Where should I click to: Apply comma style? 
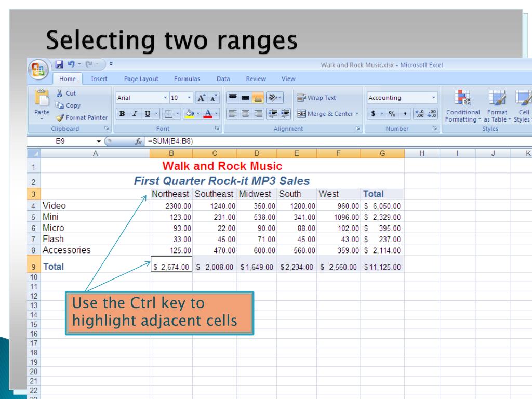[405, 114]
